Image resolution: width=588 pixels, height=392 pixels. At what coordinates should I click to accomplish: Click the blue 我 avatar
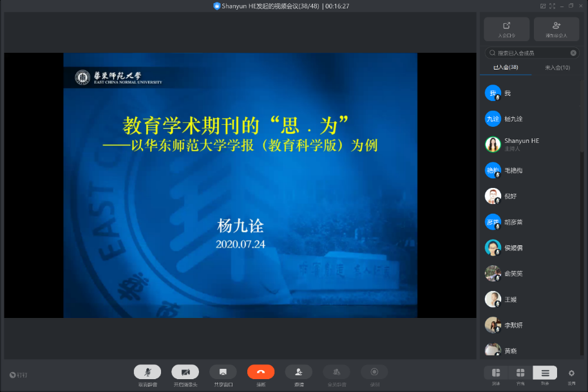[x=493, y=93]
